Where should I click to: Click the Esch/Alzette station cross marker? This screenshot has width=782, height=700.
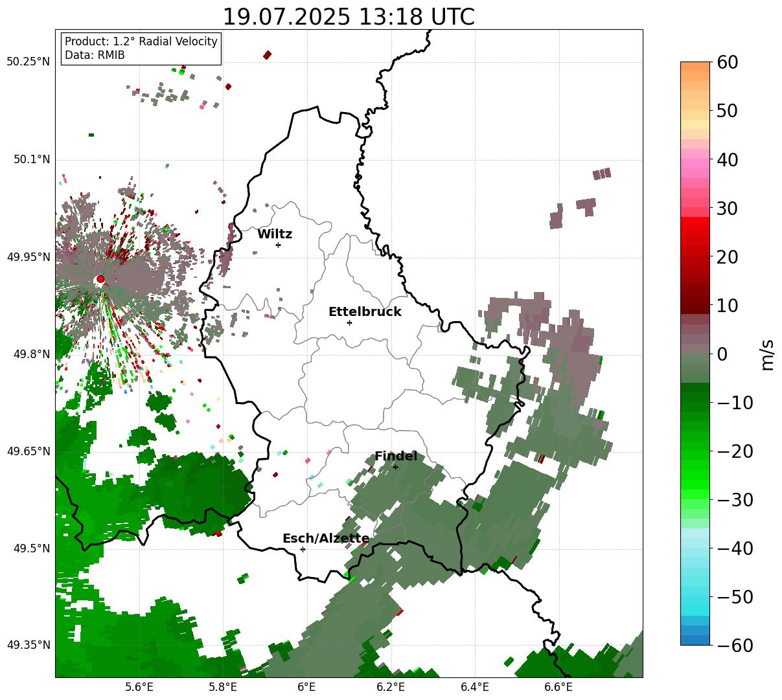click(303, 549)
